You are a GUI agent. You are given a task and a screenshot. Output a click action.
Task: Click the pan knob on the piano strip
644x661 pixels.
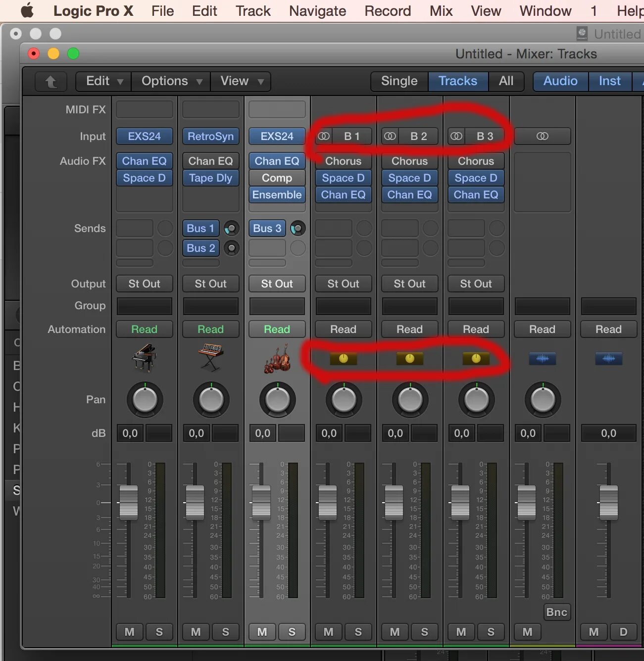(x=145, y=400)
